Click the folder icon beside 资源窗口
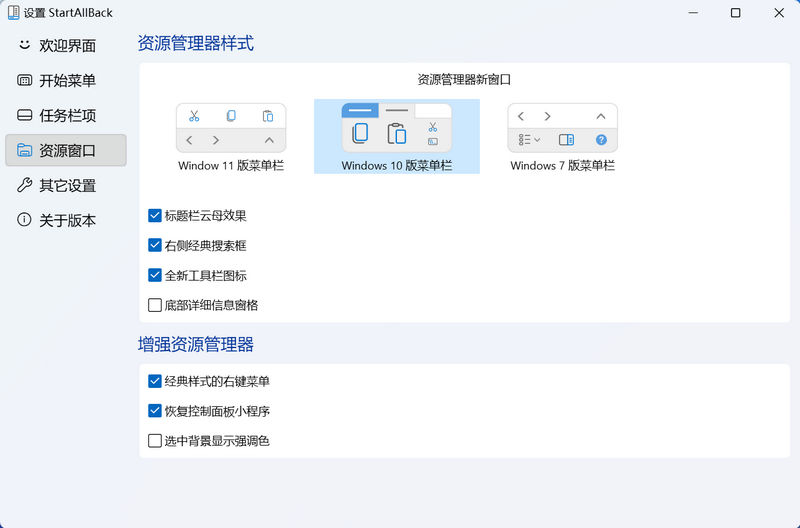The height and width of the screenshot is (528, 800). pos(24,151)
